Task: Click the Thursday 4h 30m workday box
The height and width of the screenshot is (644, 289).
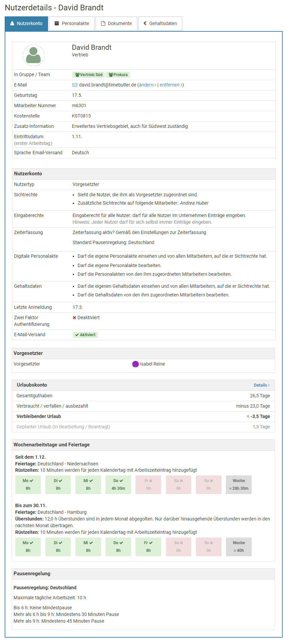Action: coord(118,485)
